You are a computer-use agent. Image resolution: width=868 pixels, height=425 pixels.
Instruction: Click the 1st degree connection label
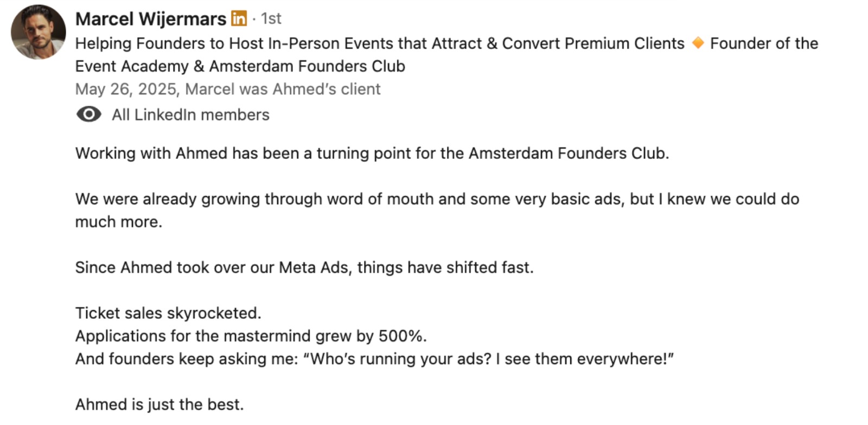point(271,19)
